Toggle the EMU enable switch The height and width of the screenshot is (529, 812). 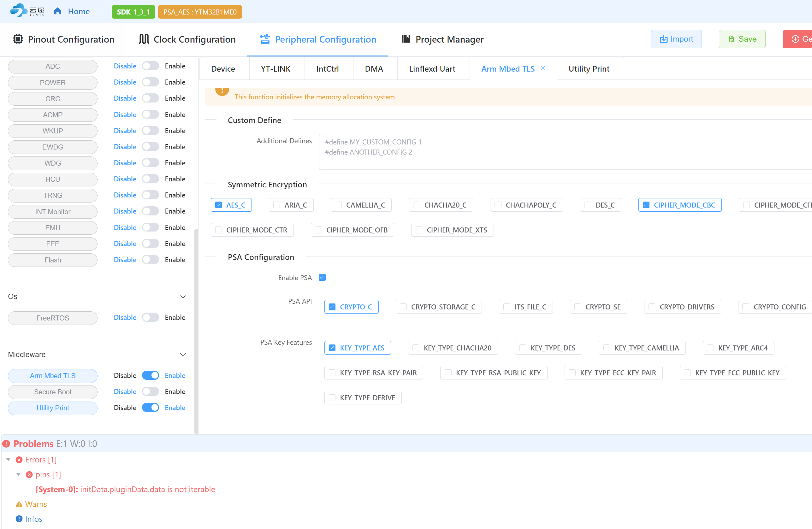click(151, 227)
